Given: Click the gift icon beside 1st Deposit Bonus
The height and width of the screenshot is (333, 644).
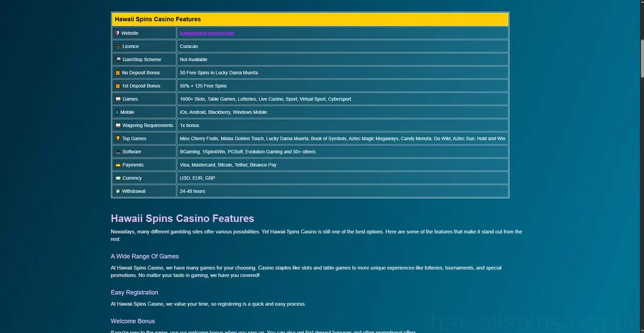Looking at the screenshot, I should pos(118,86).
